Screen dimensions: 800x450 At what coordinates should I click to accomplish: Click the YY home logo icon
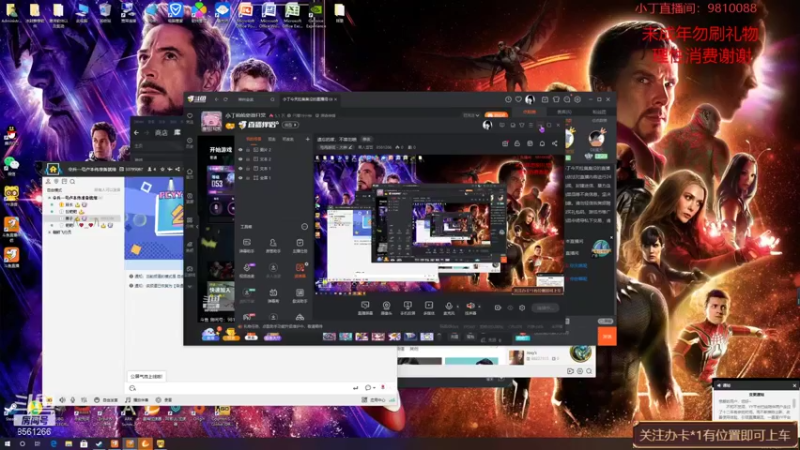53,169
